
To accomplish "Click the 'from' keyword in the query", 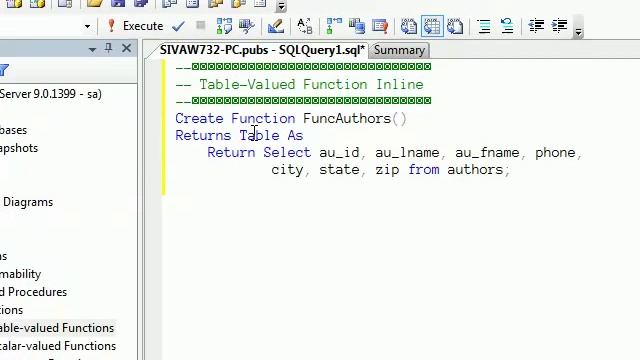I will click(424, 169).
